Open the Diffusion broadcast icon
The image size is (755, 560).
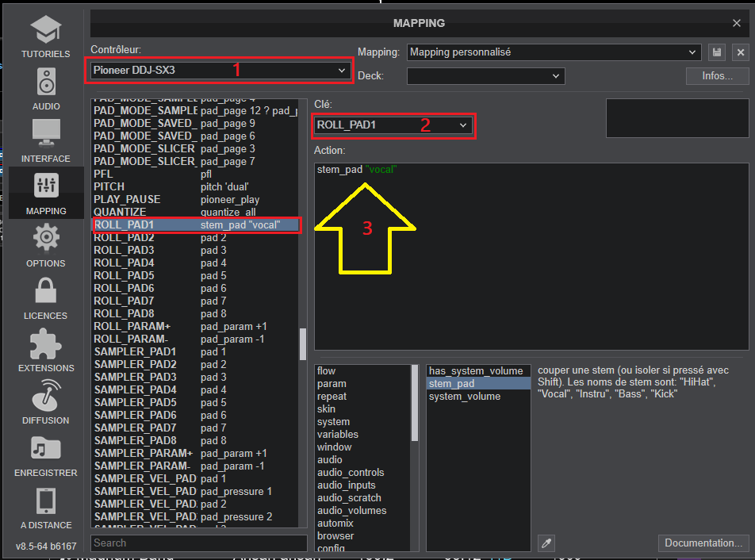pyautogui.click(x=46, y=397)
